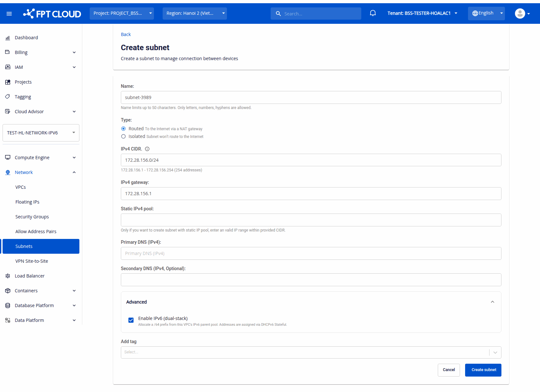The width and height of the screenshot is (540, 392).
Task: Click the Create subnet button
Action: (483, 370)
